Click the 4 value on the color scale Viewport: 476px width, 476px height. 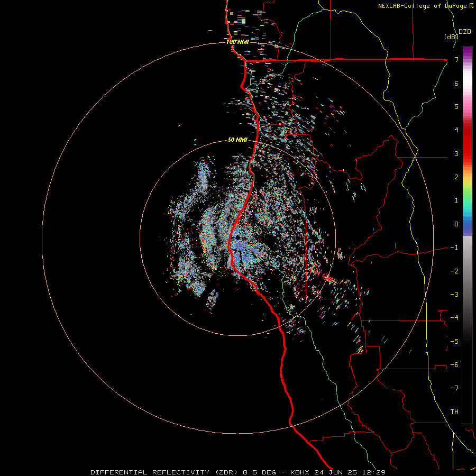pyautogui.click(x=456, y=130)
